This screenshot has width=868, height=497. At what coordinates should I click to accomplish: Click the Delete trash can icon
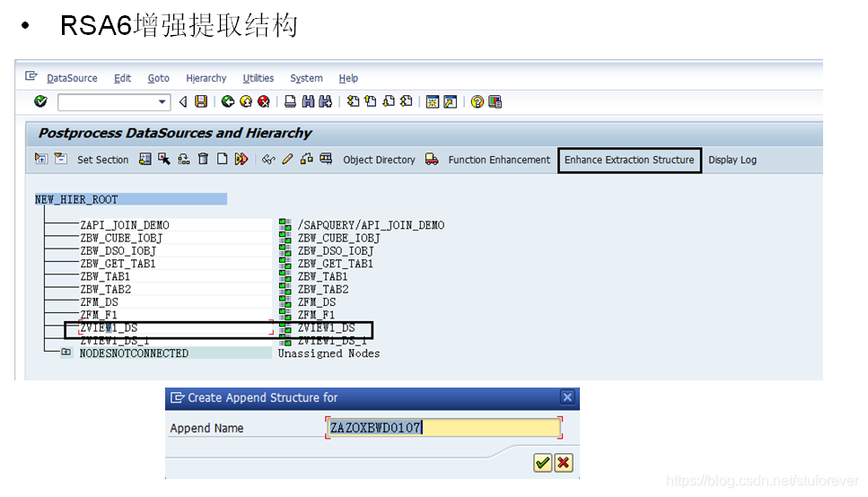(x=203, y=160)
